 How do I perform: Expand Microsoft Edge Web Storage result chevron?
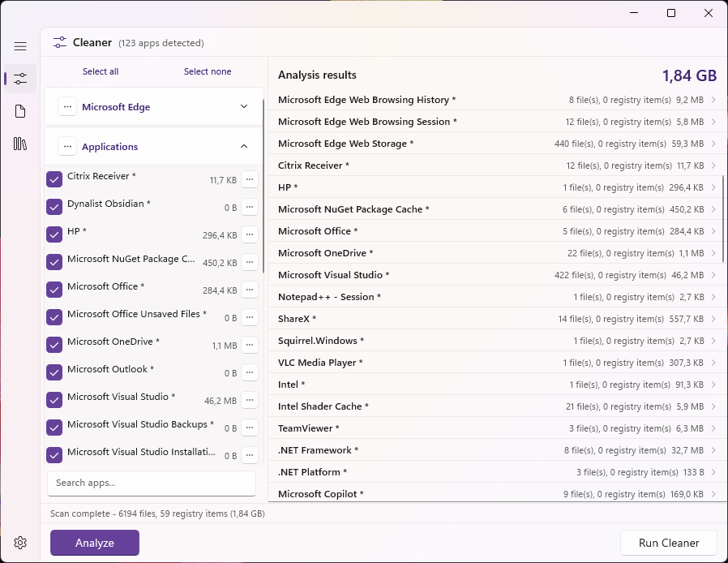(x=713, y=144)
